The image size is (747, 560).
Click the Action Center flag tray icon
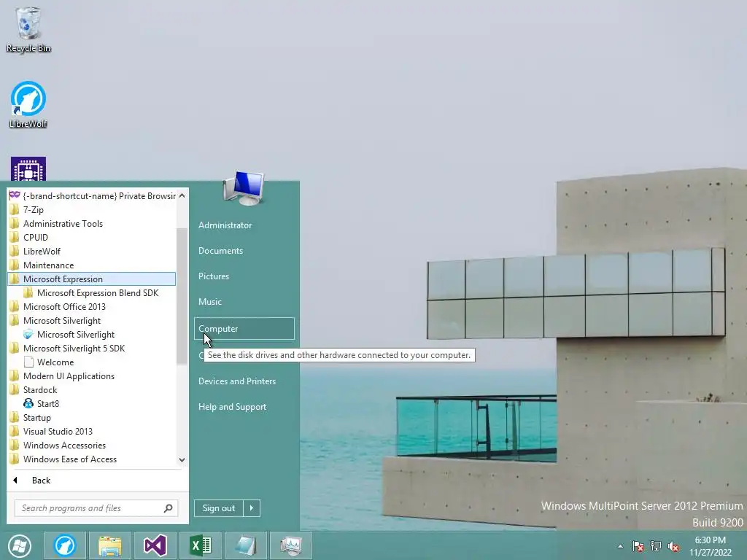pyautogui.click(x=638, y=546)
